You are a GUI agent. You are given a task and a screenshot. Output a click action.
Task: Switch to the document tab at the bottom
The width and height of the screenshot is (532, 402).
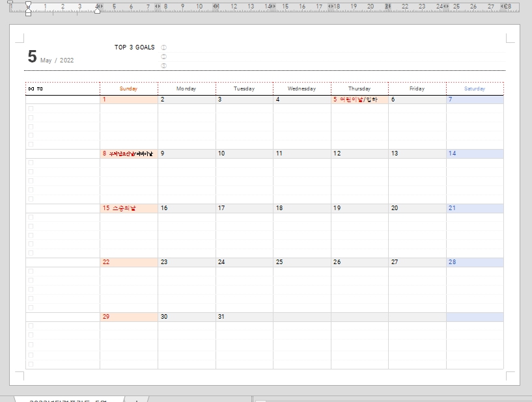pyautogui.click(x=69, y=399)
